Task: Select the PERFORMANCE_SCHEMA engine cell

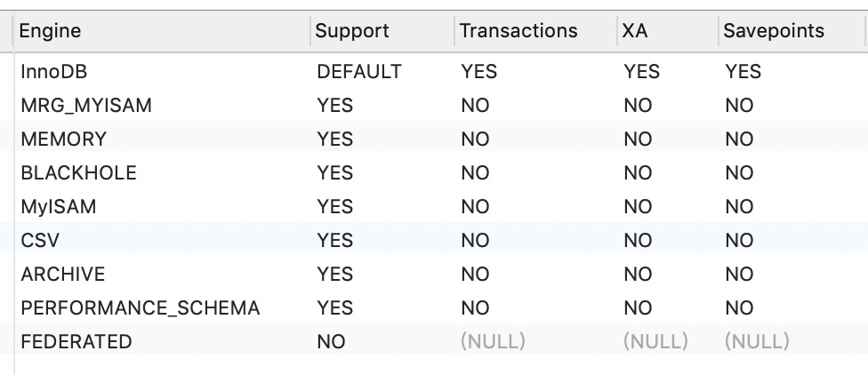Action: point(140,308)
